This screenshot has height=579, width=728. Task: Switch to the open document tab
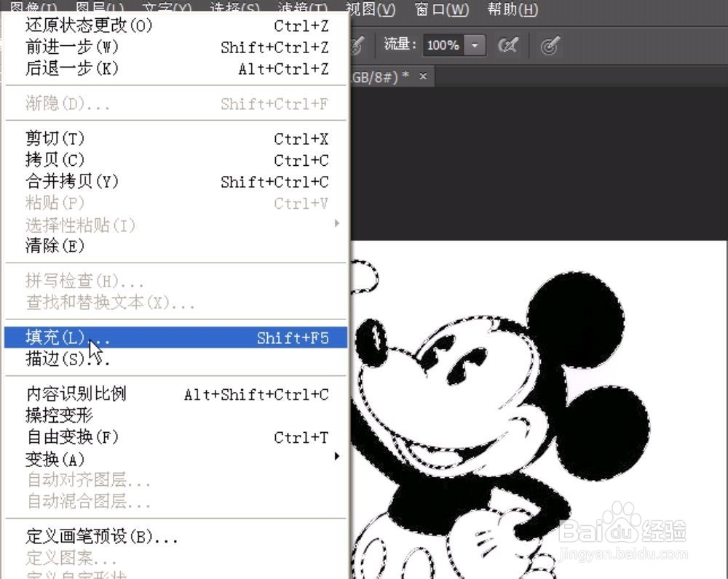tap(387, 75)
